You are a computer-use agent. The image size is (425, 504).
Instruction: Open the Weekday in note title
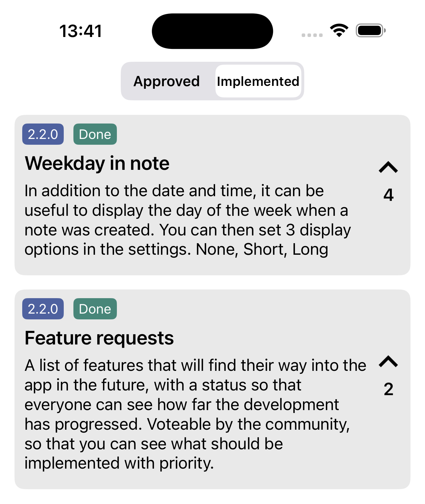[97, 163]
